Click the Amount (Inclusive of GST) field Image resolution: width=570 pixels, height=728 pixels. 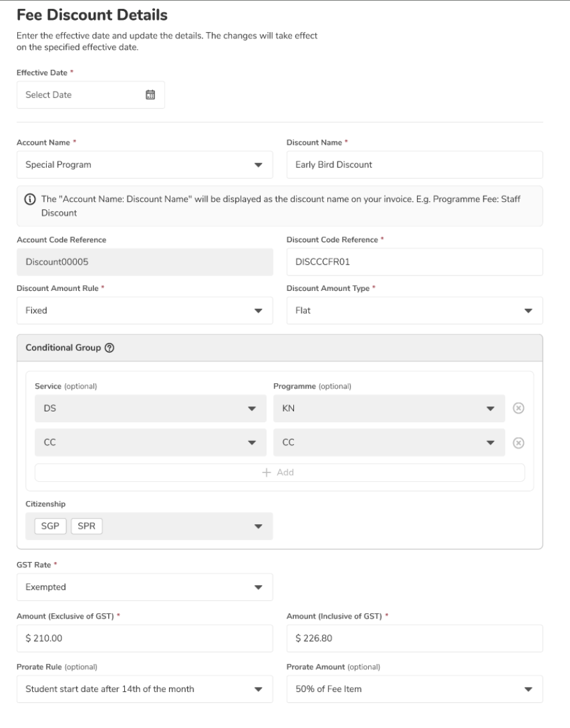(414, 638)
